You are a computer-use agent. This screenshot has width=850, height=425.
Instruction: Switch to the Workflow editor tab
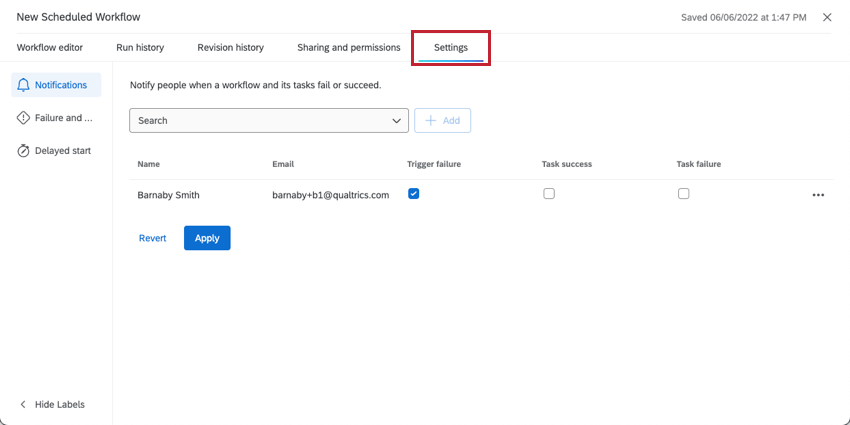pyautogui.click(x=50, y=47)
